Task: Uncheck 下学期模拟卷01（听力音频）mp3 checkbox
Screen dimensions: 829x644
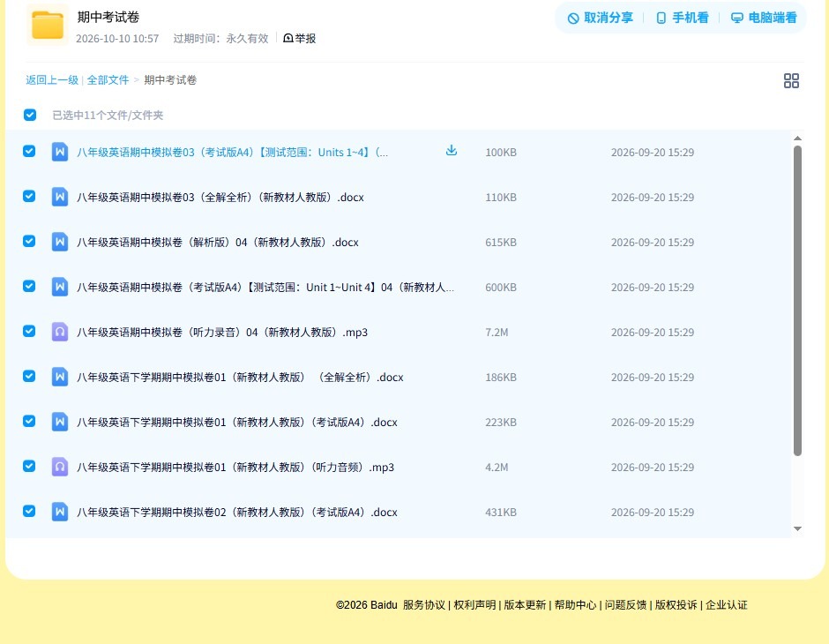Action: (29, 466)
